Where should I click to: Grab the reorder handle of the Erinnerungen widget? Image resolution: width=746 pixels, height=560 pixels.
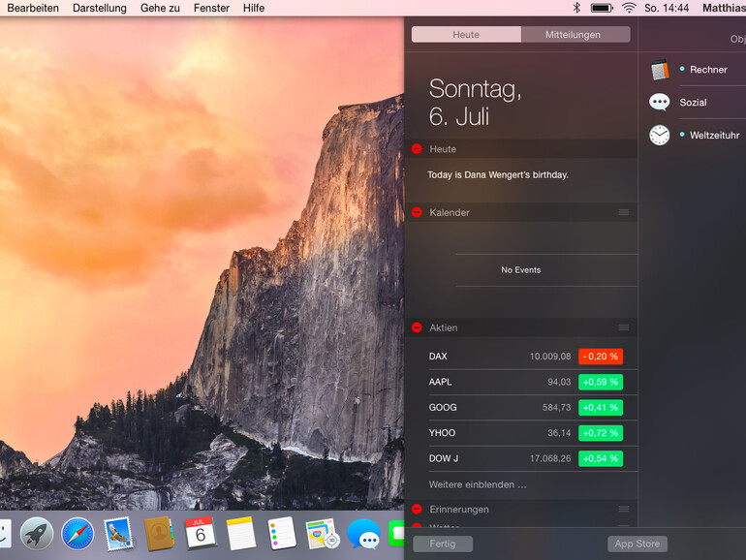624,509
